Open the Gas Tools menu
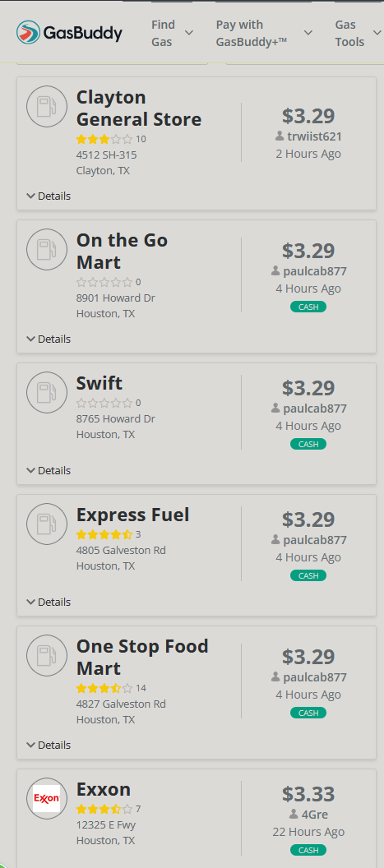The image size is (384, 868). click(x=358, y=33)
